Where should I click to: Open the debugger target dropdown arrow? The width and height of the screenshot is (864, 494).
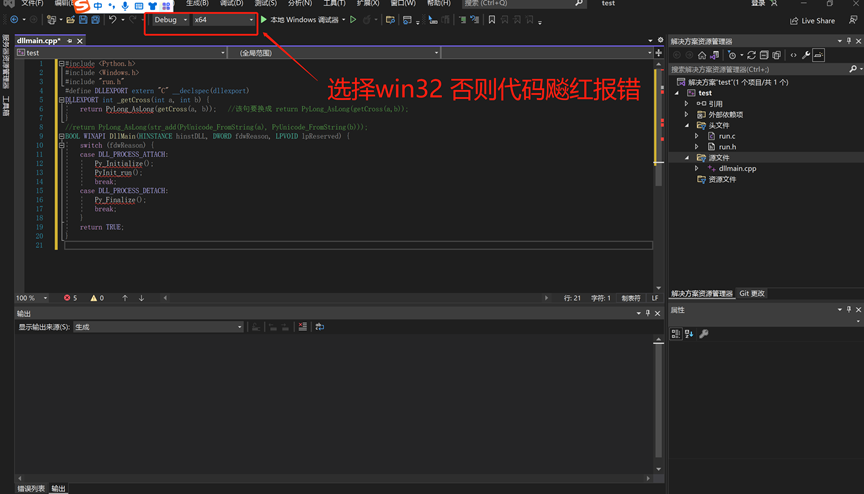click(344, 20)
